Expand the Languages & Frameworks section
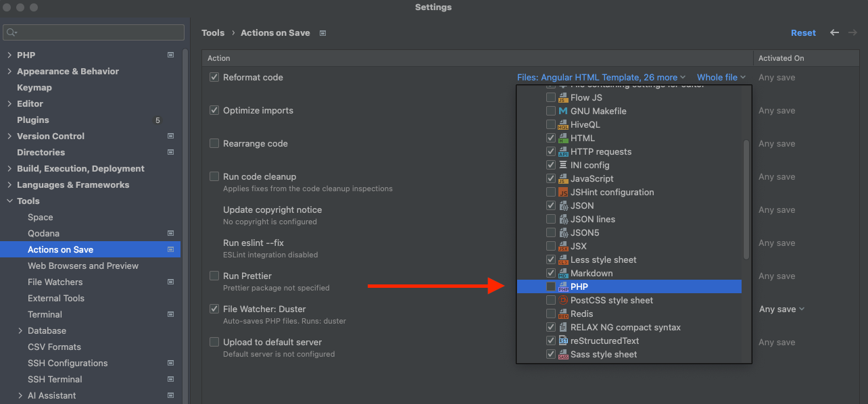The height and width of the screenshot is (404, 868). click(9, 185)
